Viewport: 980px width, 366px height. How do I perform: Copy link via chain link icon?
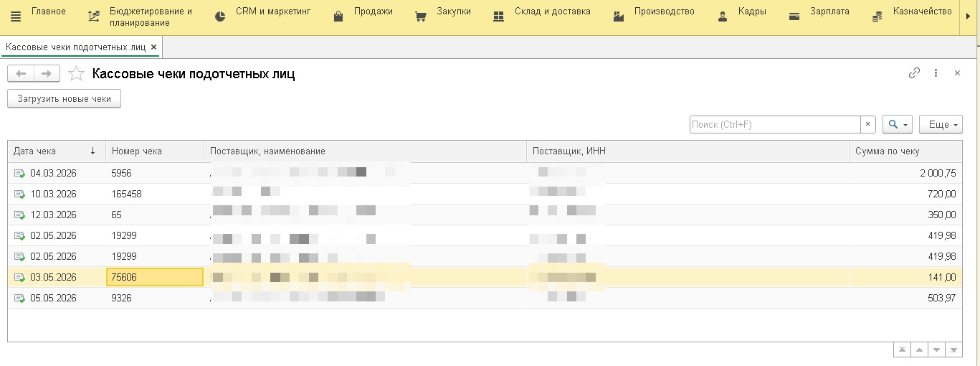pos(914,73)
